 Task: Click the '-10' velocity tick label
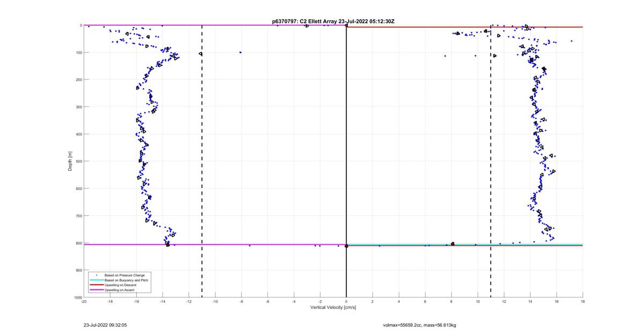(215, 301)
